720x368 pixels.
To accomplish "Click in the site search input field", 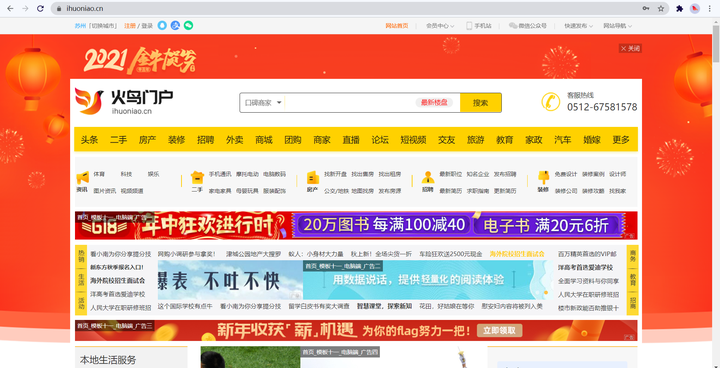I will click(349, 102).
